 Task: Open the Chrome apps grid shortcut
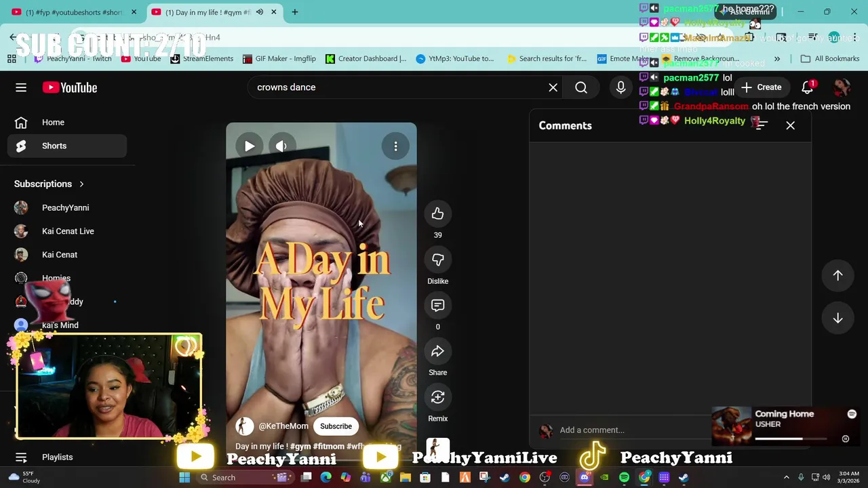tap(12, 59)
